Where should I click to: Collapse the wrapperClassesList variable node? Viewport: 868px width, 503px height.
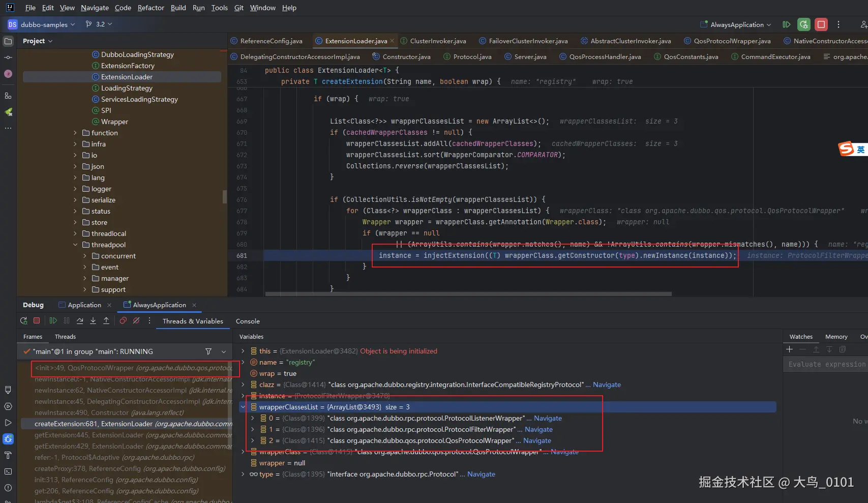(x=243, y=407)
